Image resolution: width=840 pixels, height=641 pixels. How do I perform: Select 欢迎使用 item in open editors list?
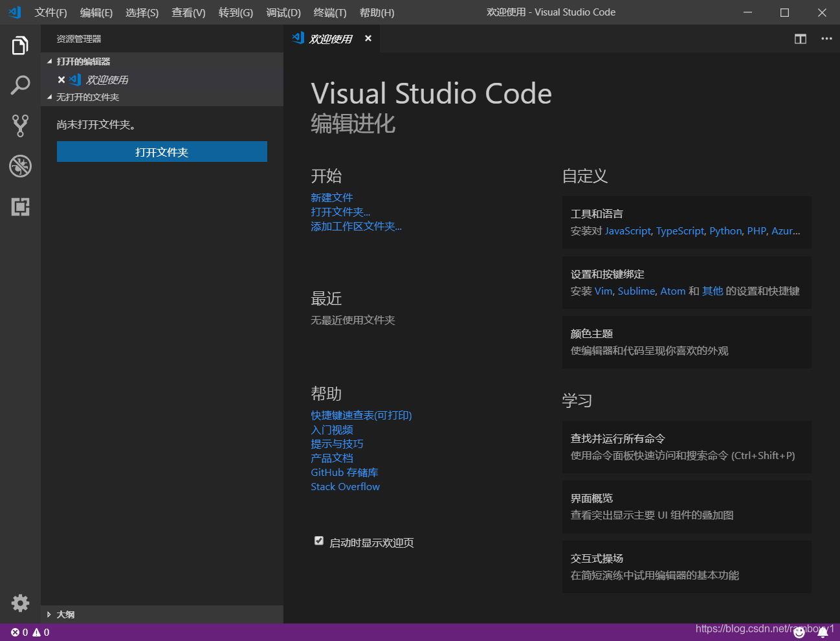(162, 80)
